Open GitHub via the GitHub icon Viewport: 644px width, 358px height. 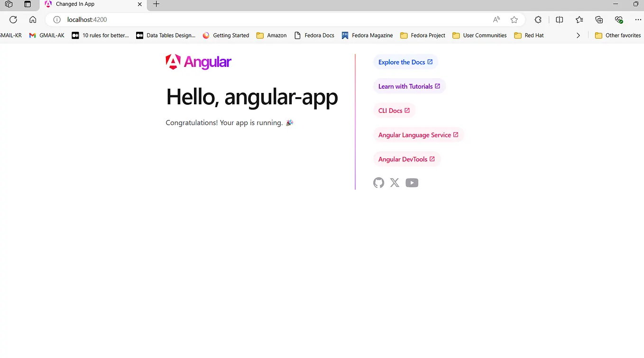click(378, 183)
